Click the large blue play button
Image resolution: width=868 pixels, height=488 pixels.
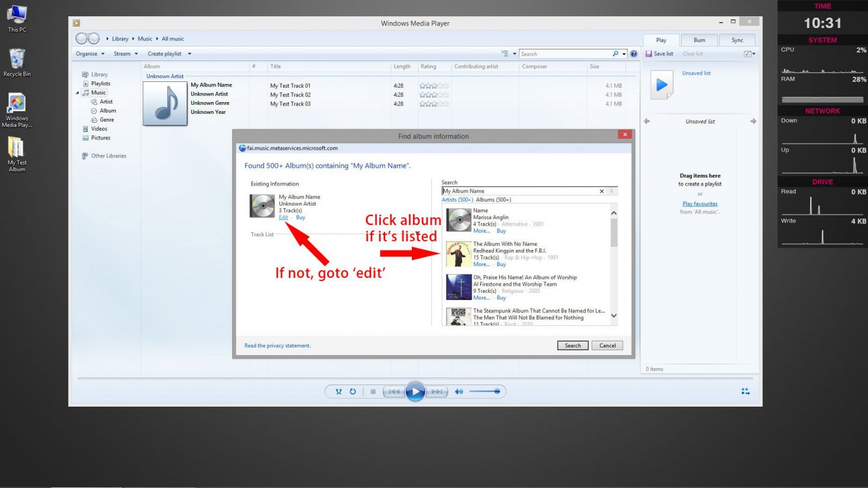(x=415, y=392)
